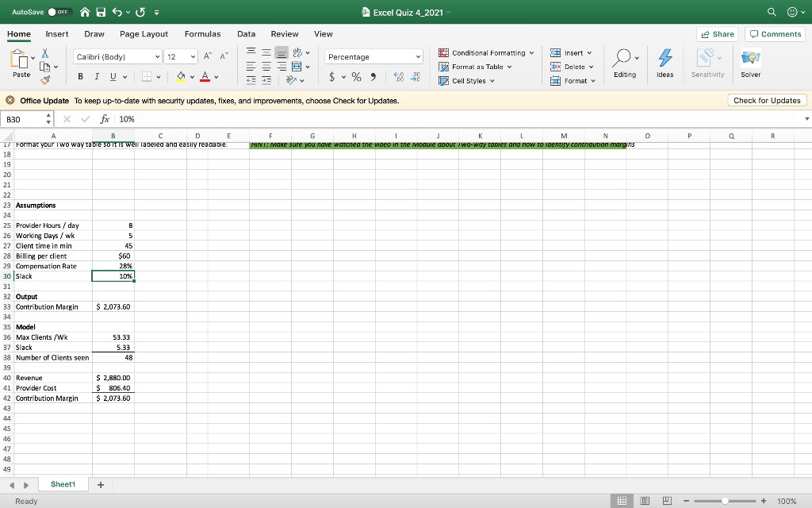Open the Data ribbon tab
Image resolution: width=812 pixels, height=508 pixels.
[x=247, y=34]
